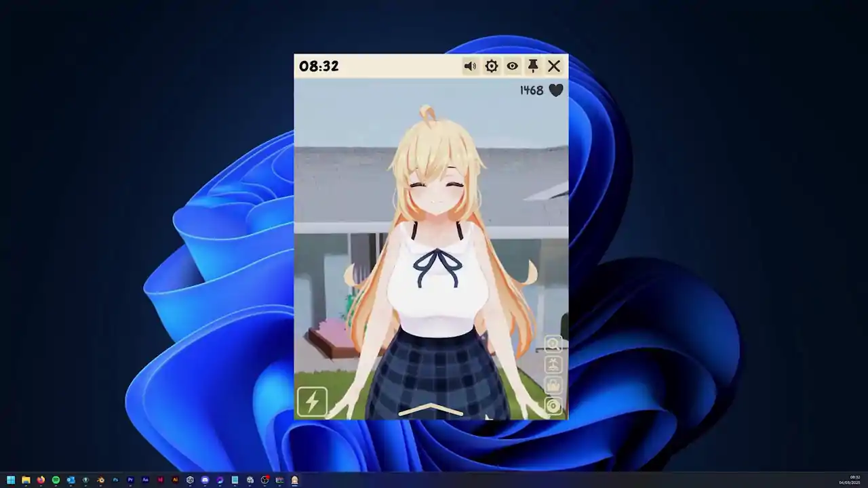Viewport: 868px width, 488px height.
Task: Mute the sound with the speaker icon
Action: [x=470, y=66]
